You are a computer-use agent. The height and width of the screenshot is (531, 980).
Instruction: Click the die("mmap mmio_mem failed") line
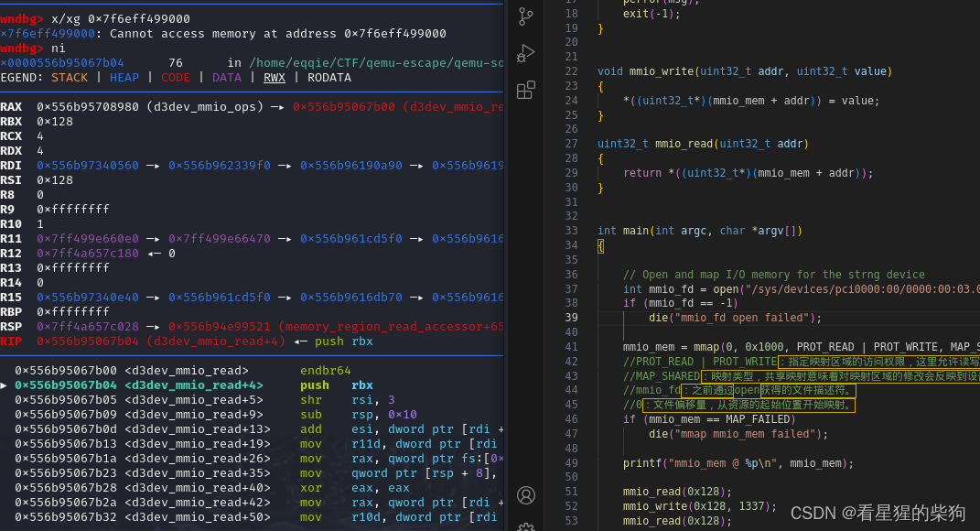tap(738, 434)
